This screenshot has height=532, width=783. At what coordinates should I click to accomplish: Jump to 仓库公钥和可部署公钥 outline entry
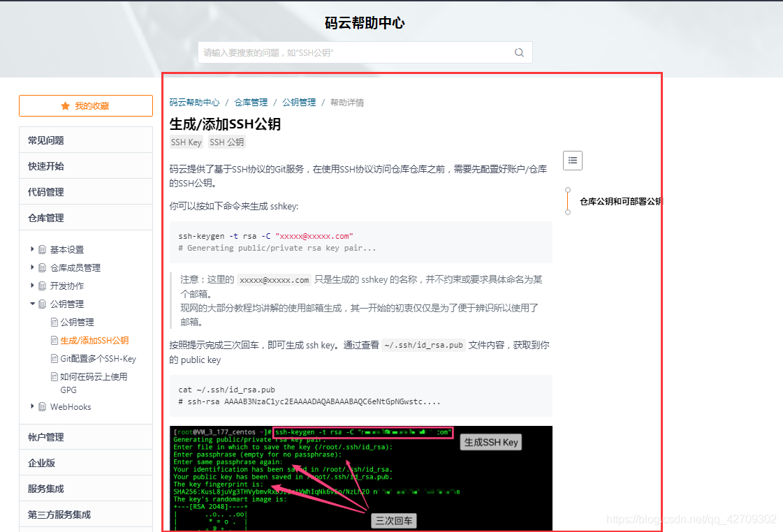click(620, 202)
